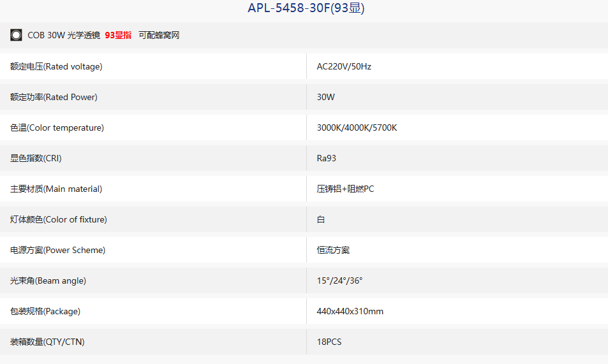The width and height of the screenshot is (608, 364).
Task: Select the Main material label
Action: 56,189
